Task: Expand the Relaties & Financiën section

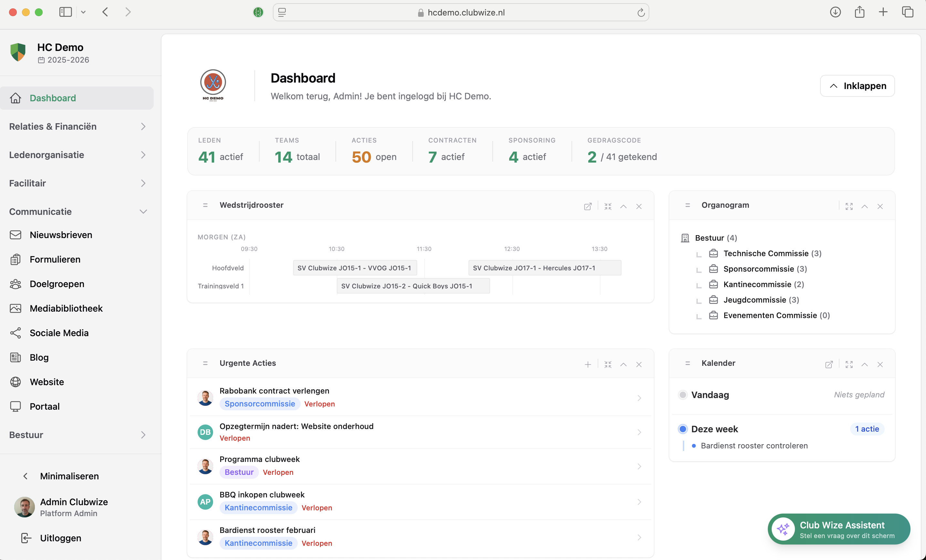Action: (x=143, y=126)
